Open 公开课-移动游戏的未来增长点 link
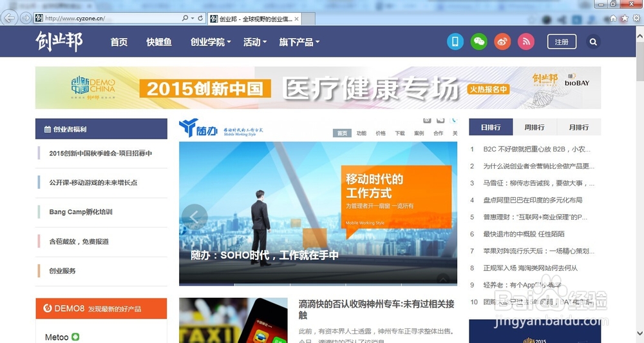Viewport: 644px width, 343px height. 93,182
